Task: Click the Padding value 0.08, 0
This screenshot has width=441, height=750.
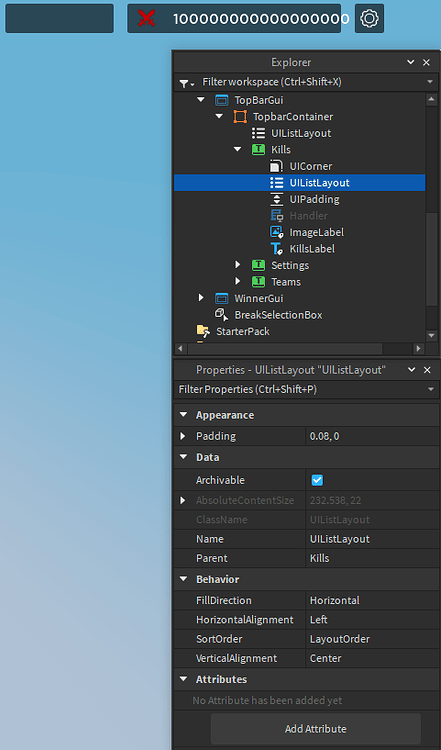Action: pyautogui.click(x=324, y=436)
